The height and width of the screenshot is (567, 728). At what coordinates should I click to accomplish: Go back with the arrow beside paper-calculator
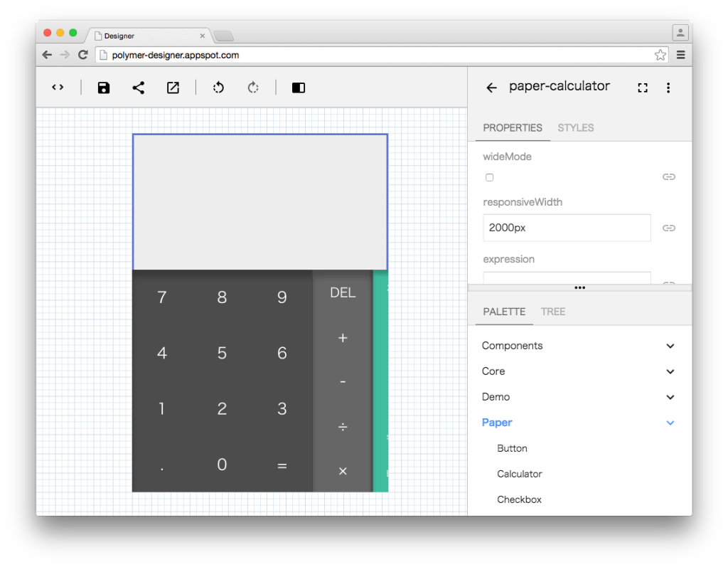point(491,87)
